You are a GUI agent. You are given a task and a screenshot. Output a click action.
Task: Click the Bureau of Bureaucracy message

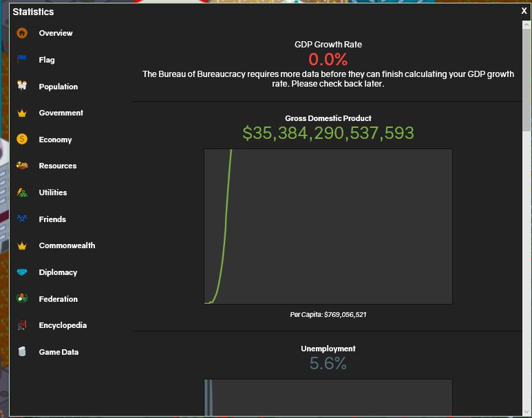(x=328, y=79)
